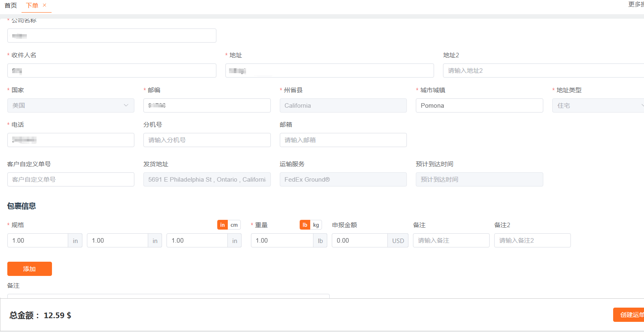Click the package 备注2 input field
This screenshot has width=644, height=332.
[x=532, y=241]
